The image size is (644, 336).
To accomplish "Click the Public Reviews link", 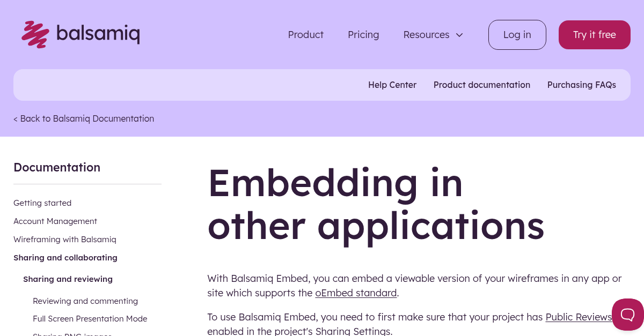I will point(579,317).
